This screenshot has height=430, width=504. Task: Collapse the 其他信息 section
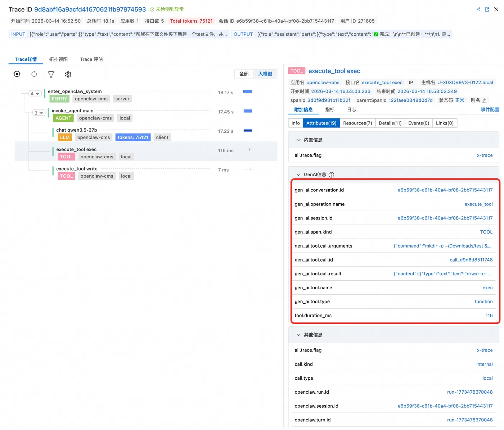click(x=298, y=335)
